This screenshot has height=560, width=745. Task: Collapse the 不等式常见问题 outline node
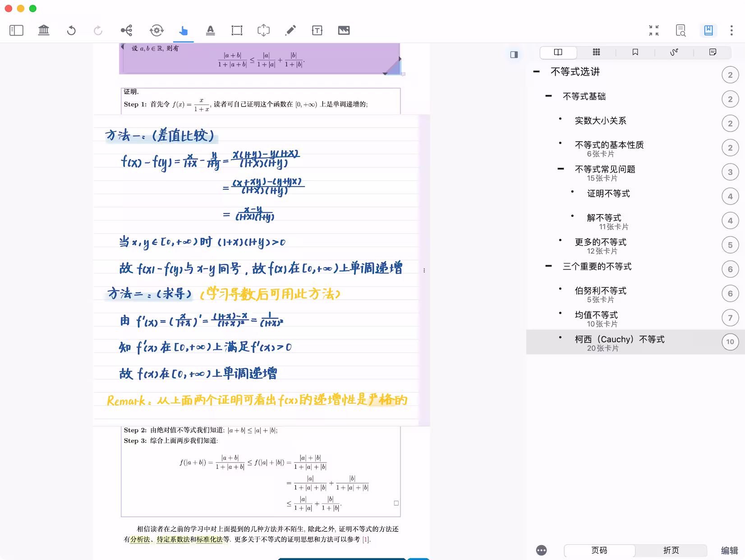pos(561,169)
